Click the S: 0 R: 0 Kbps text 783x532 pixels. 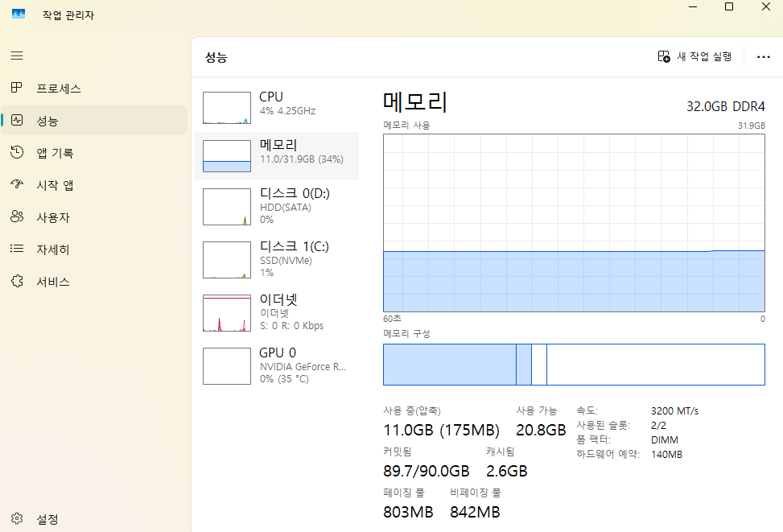click(x=291, y=326)
